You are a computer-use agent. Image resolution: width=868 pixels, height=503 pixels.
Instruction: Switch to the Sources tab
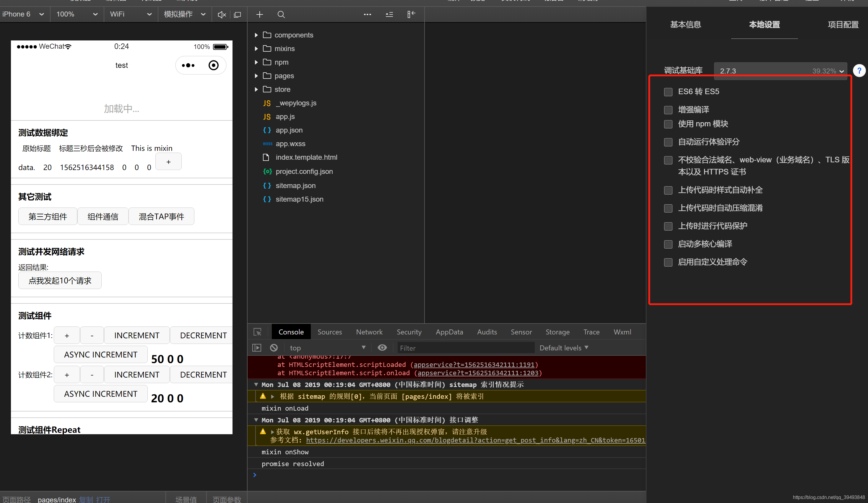330,332
